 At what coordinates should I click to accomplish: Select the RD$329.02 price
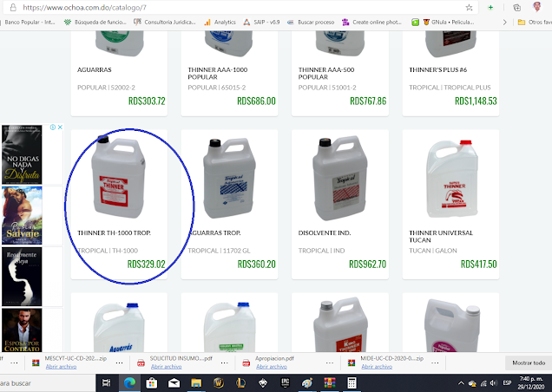coord(146,264)
